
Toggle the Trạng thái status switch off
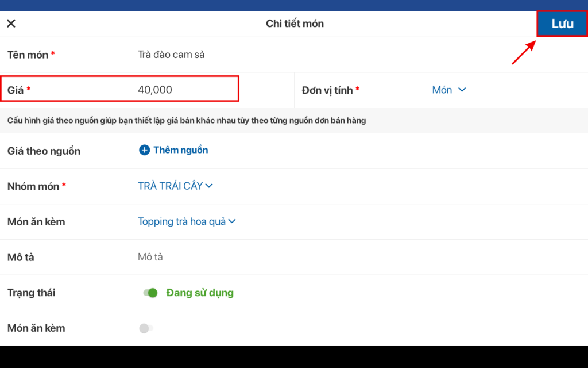pos(150,293)
